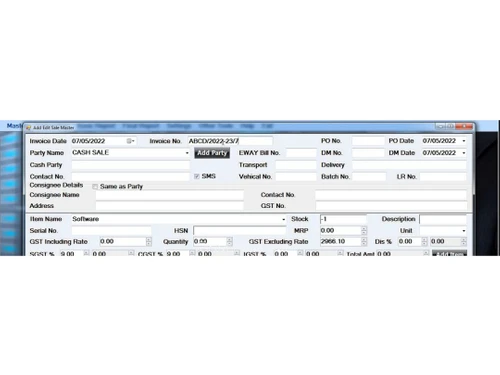Click the Cash Party input field
Screen dimensions: 500x375
tap(130, 165)
